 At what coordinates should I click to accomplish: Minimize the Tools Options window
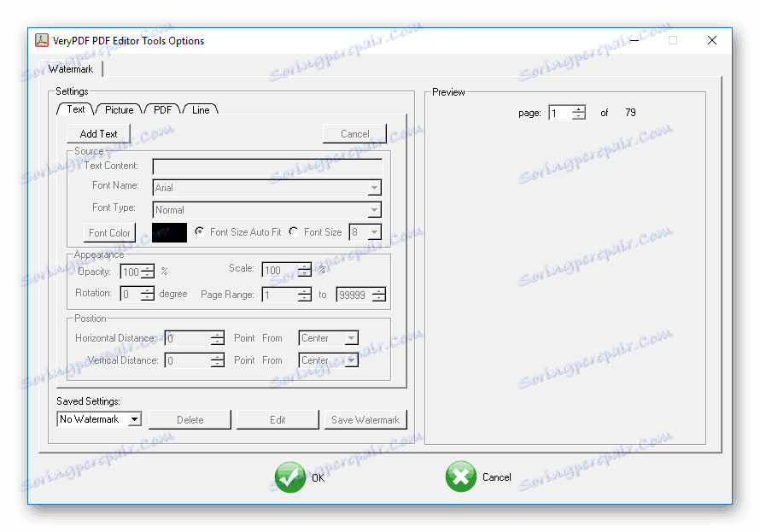coord(634,40)
